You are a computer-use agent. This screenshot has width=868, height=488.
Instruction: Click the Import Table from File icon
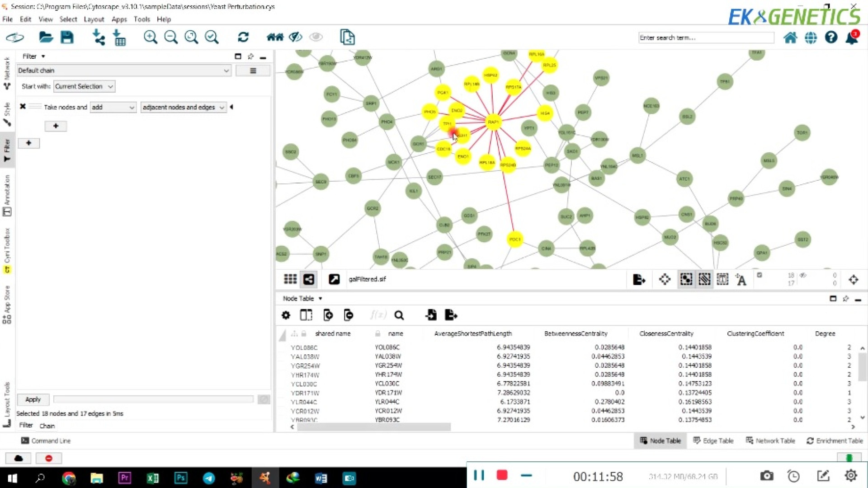[119, 38]
